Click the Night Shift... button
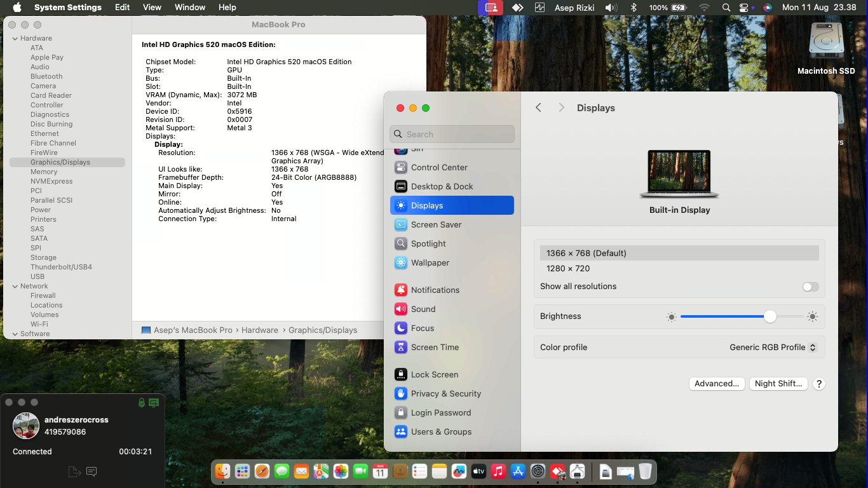This screenshot has height=488, width=868. click(778, 384)
